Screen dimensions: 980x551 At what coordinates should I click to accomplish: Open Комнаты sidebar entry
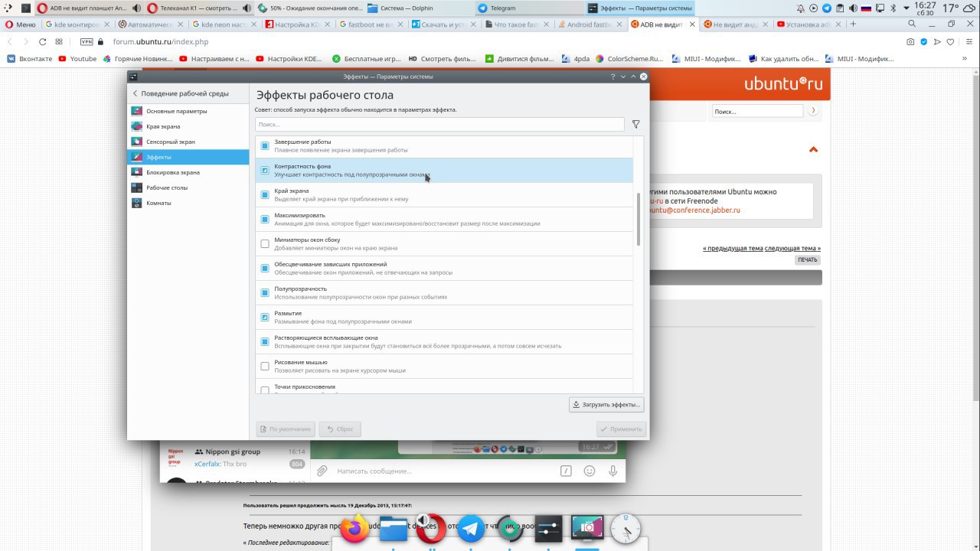point(188,203)
